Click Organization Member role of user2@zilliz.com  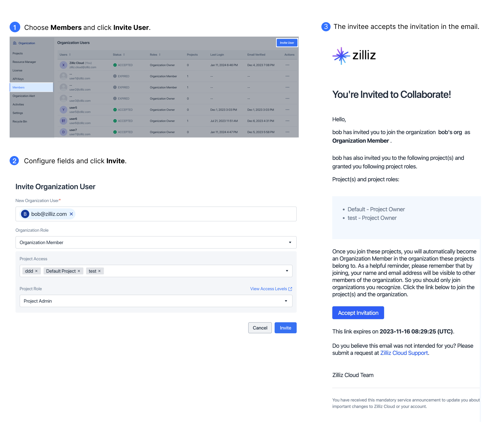(163, 87)
